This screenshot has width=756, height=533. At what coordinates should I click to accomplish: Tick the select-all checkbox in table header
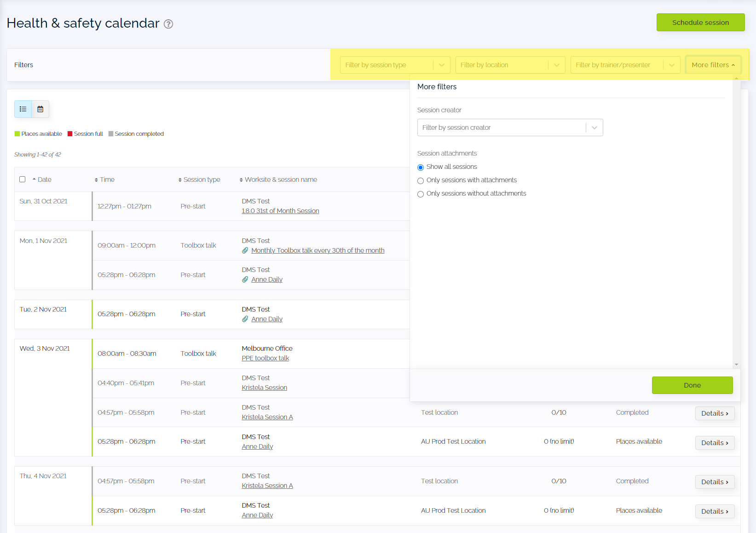(x=23, y=180)
